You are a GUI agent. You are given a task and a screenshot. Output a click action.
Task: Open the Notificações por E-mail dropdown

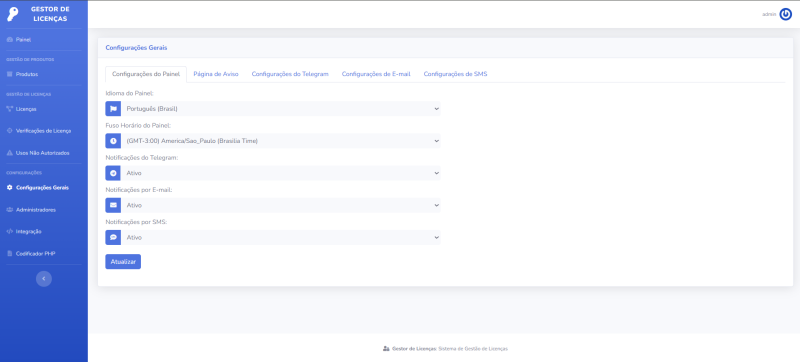[x=281, y=205]
